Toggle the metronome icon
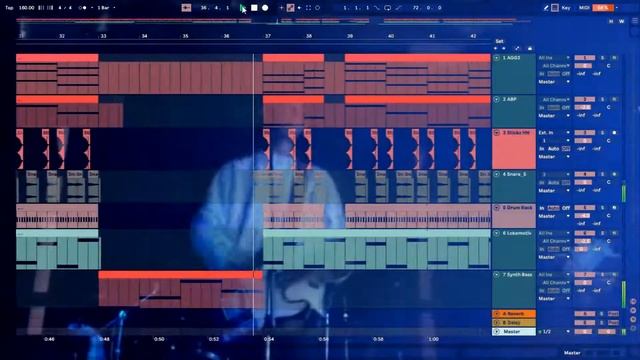Image resolution: width=640 pixels, height=360 pixels. [83, 8]
